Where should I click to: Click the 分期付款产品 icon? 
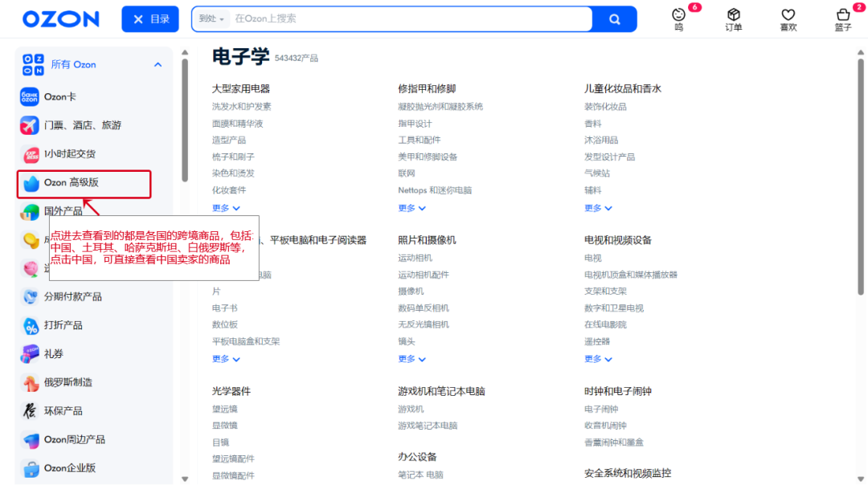(x=30, y=297)
